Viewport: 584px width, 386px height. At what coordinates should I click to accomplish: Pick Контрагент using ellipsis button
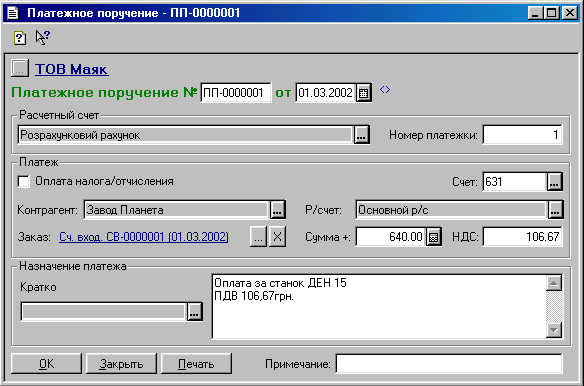tap(277, 210)
